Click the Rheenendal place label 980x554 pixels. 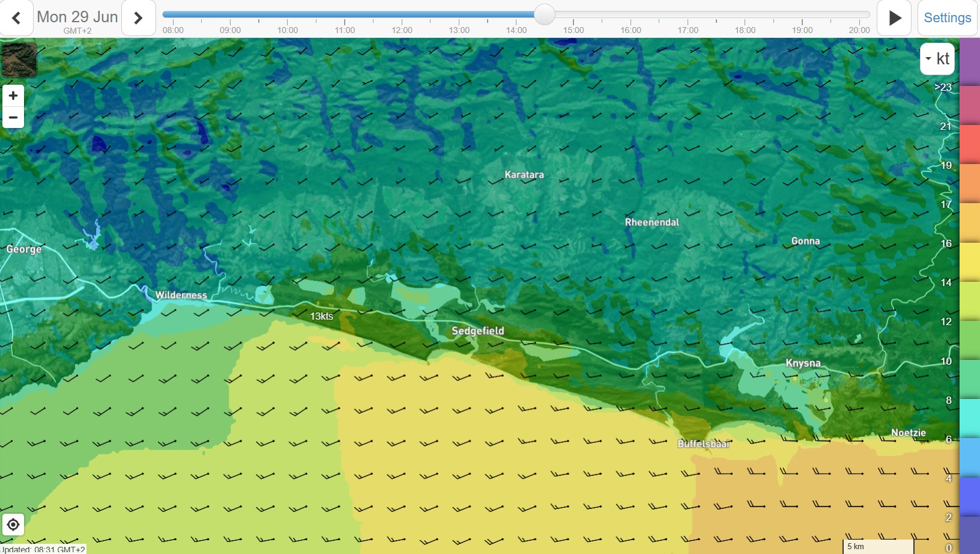(652, 222)
